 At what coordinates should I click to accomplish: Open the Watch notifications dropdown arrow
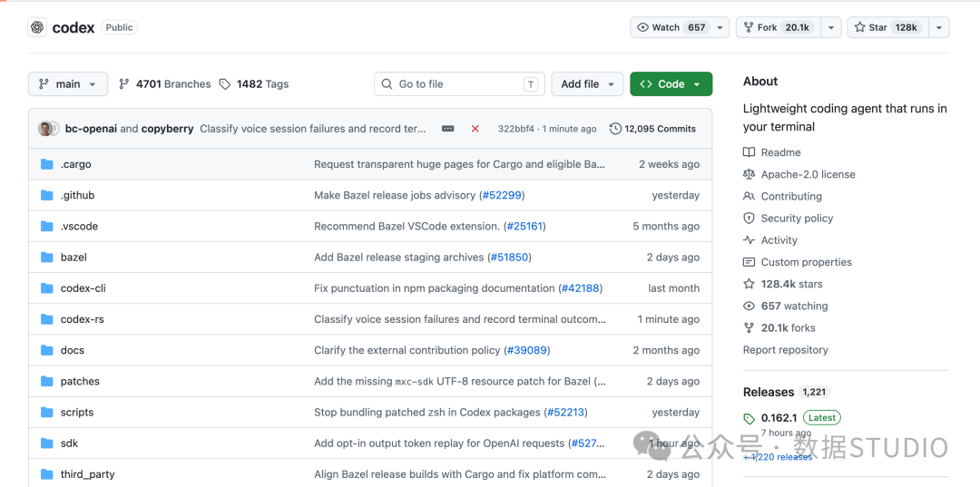(720, 27)
